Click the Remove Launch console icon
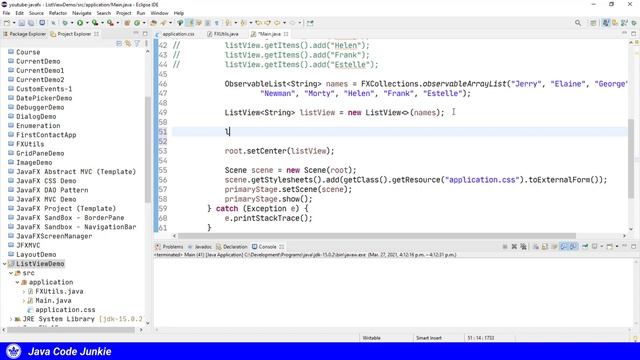The width and height of the screenshot is (640, 360). [x=514, y=247]
